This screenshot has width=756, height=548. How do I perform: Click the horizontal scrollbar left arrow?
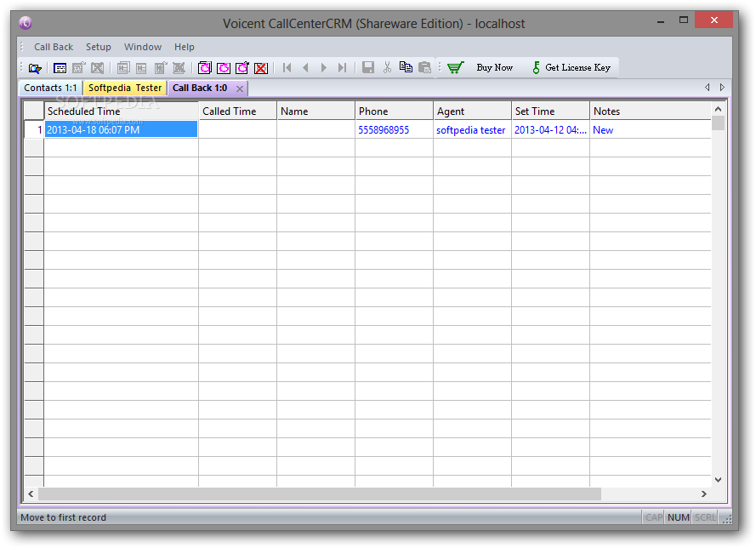31,494
